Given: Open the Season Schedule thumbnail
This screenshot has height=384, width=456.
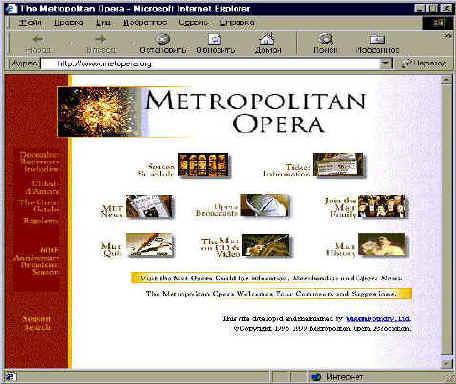Looking at the screenshot, I should click(203, 165).
